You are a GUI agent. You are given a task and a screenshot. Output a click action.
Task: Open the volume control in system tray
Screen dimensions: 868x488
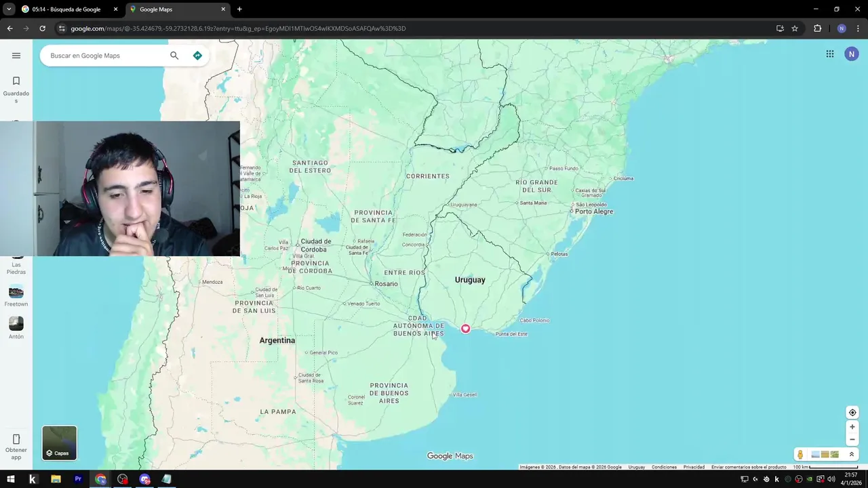click(831, 479)
